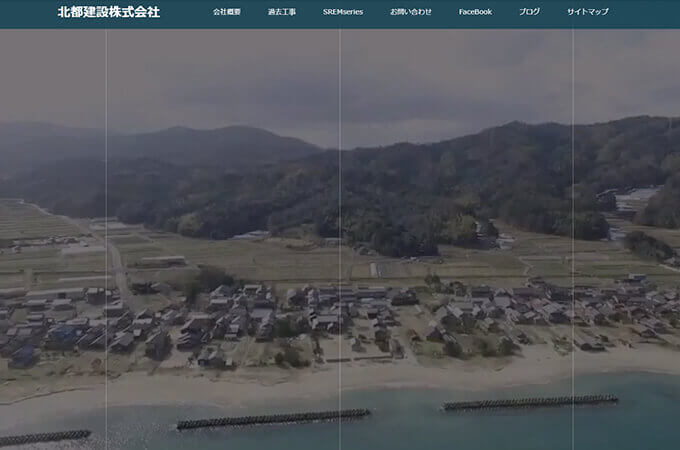
Task: Click the right breakwater near the shore
Action: [x=530, y=402]
